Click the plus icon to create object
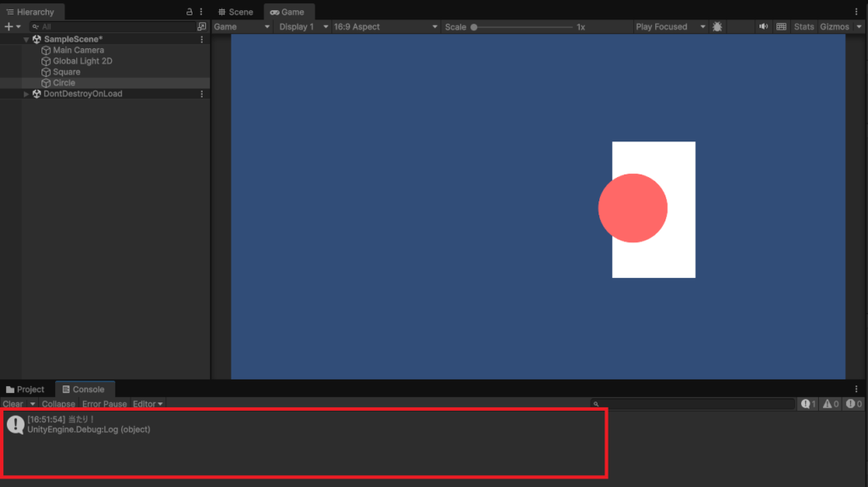 click(8, 27)
